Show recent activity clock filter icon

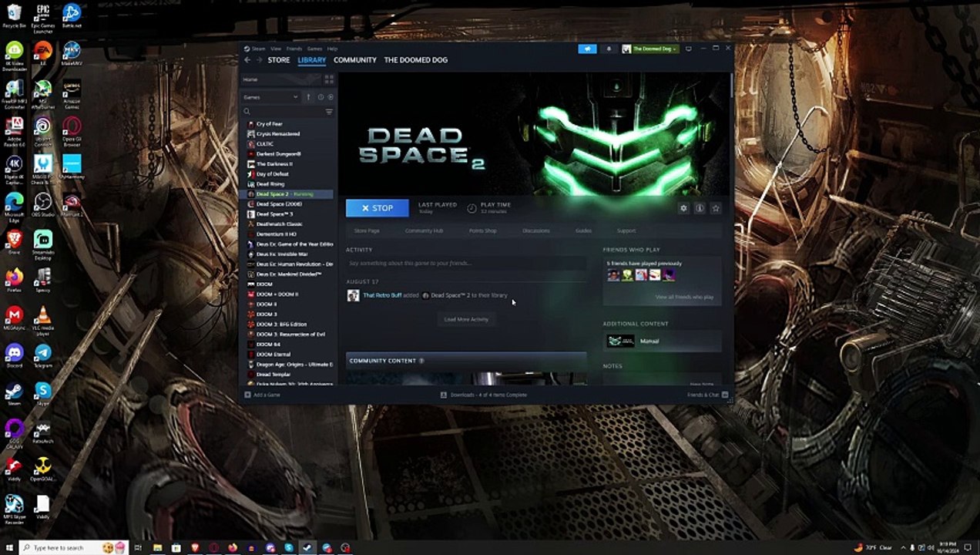(321, 97)
